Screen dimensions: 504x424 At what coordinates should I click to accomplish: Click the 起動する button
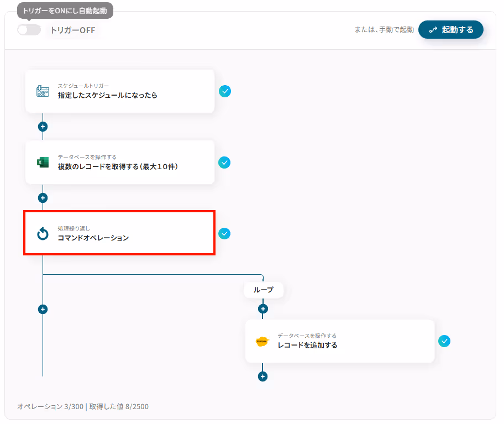tap(450, 29)
